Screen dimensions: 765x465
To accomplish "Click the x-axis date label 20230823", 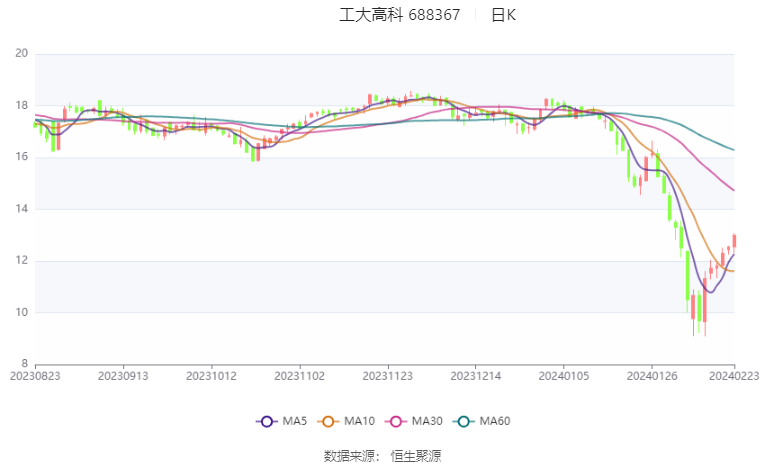I will [x=35, y=376].
